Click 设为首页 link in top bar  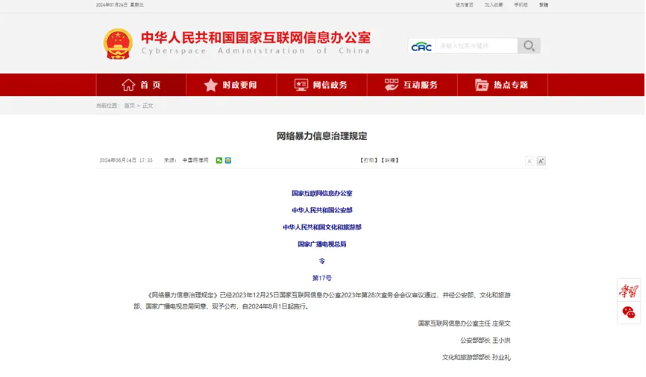click(464, 5)
